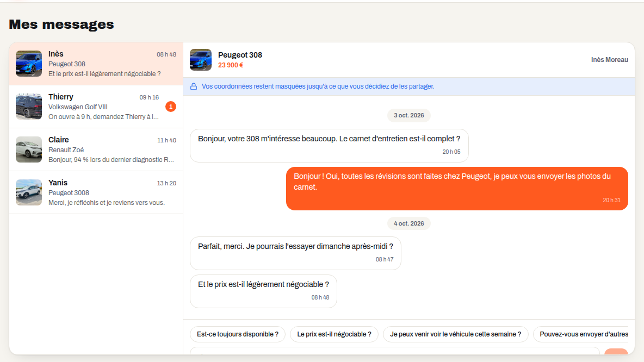Choose quick reply 'Le prix est-il négociable ?'

point(334,334)
